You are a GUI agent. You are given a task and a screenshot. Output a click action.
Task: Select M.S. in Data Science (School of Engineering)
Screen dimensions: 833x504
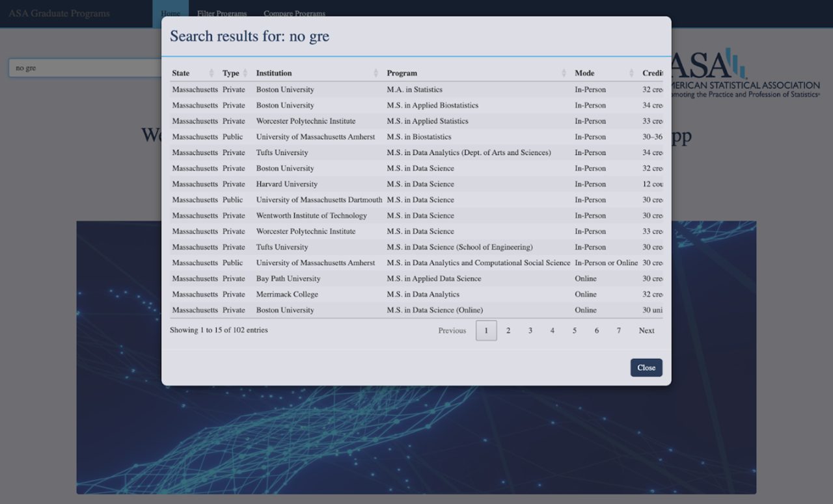(x=460, y=247)
